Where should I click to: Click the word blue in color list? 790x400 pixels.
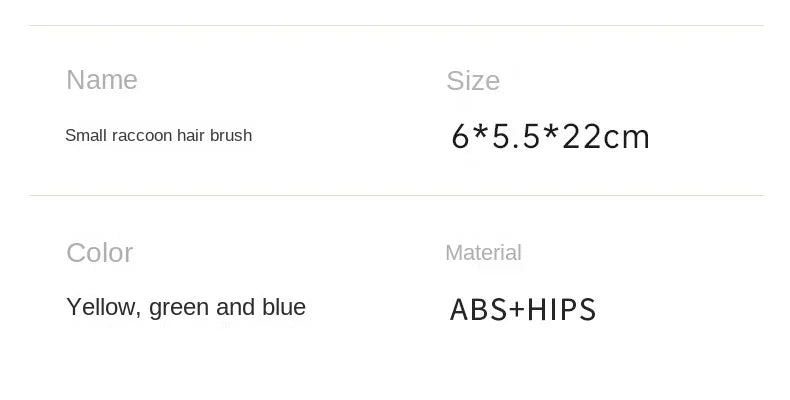click(x=283, y=307)
